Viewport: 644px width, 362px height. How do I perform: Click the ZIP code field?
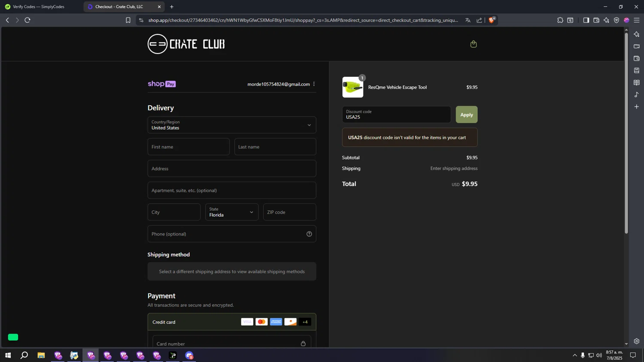click(x=290, y=212)
